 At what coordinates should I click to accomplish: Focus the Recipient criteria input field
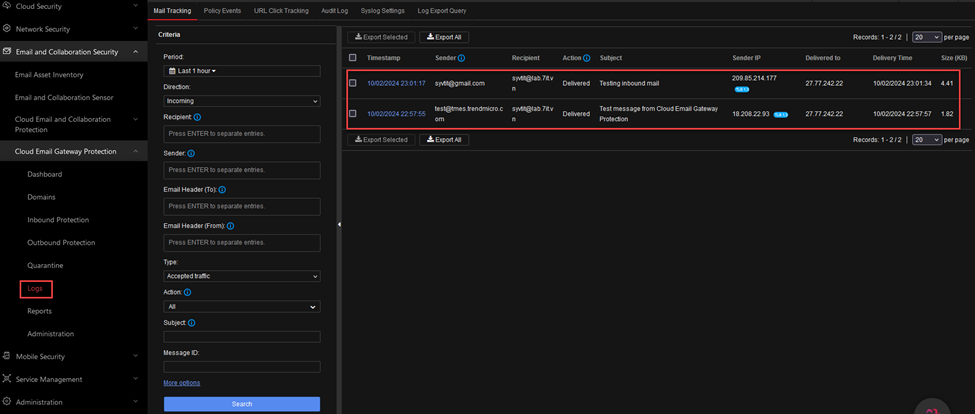[242, 134]
